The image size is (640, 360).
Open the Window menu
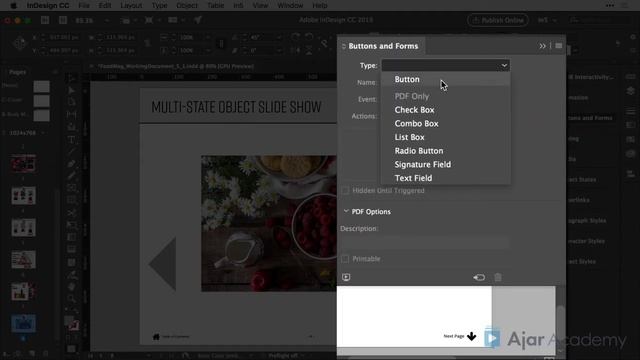290,5
